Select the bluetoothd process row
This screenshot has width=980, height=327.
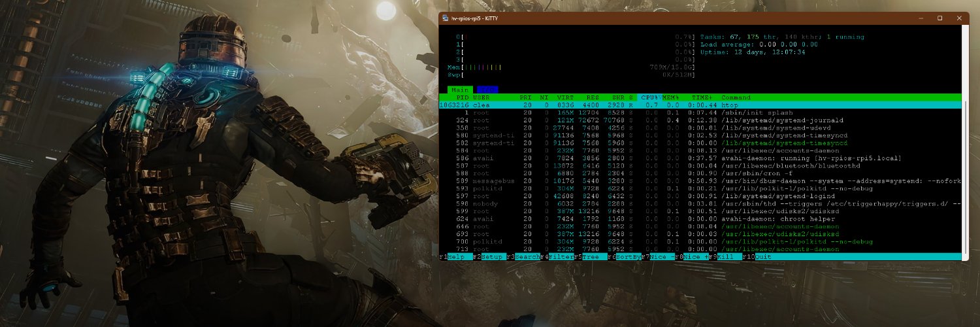(700, 165)
